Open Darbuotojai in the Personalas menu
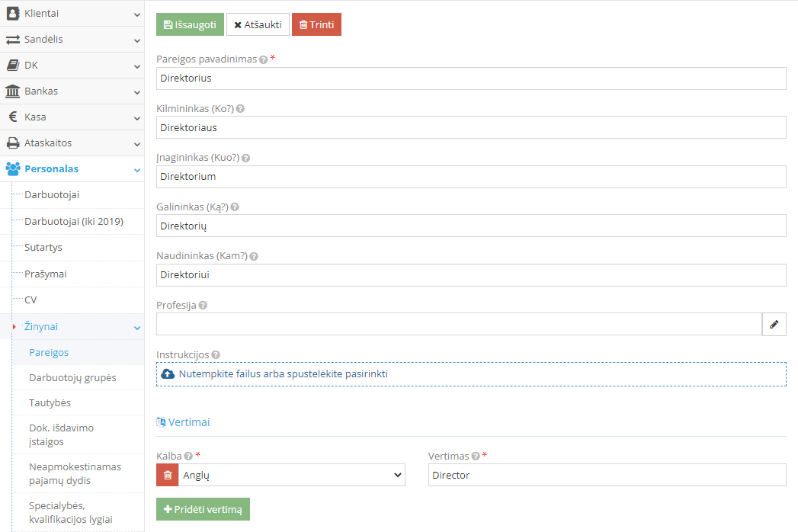This screenshot has width=798, height=532. [x=52, y=195]
